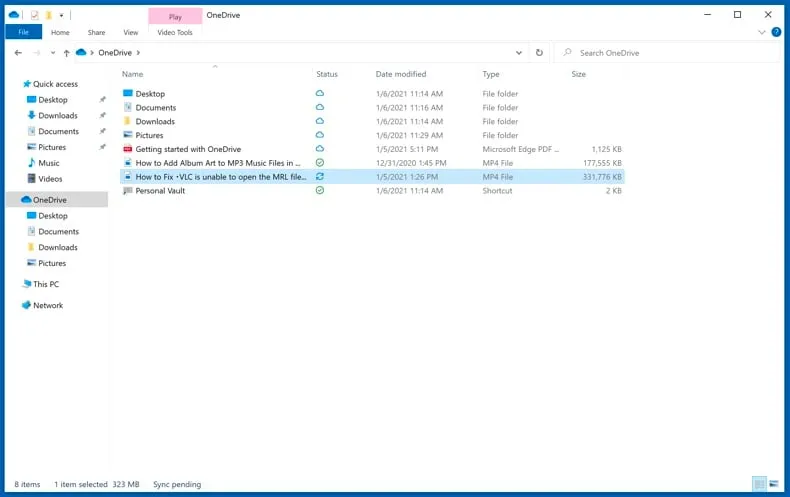This screenshot has height=497, width=790.
Task: Go back with the Back arrow
Action: click(18, 52)
